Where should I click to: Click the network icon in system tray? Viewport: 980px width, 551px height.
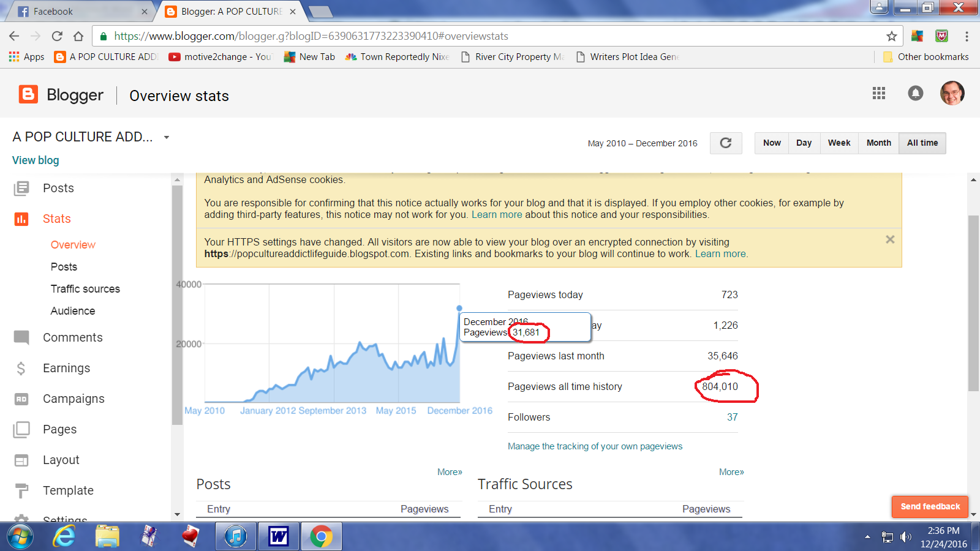(x=887, y=537)
